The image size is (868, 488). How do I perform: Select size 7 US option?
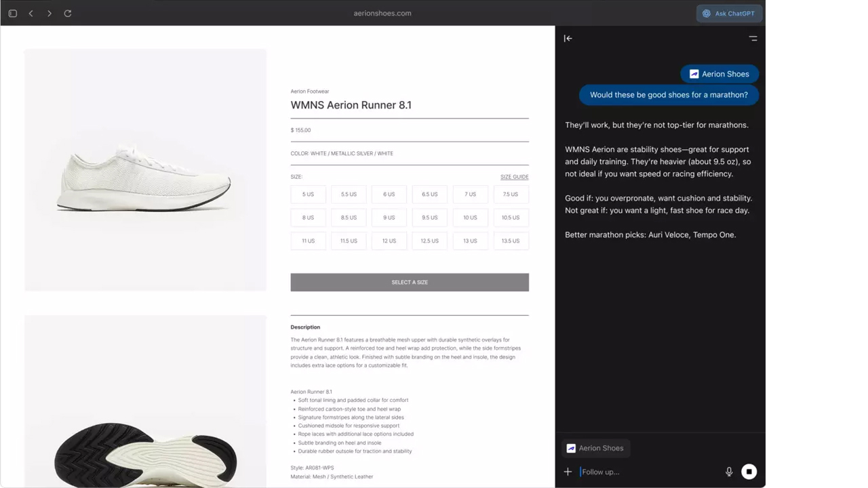[x=470, y=195]
